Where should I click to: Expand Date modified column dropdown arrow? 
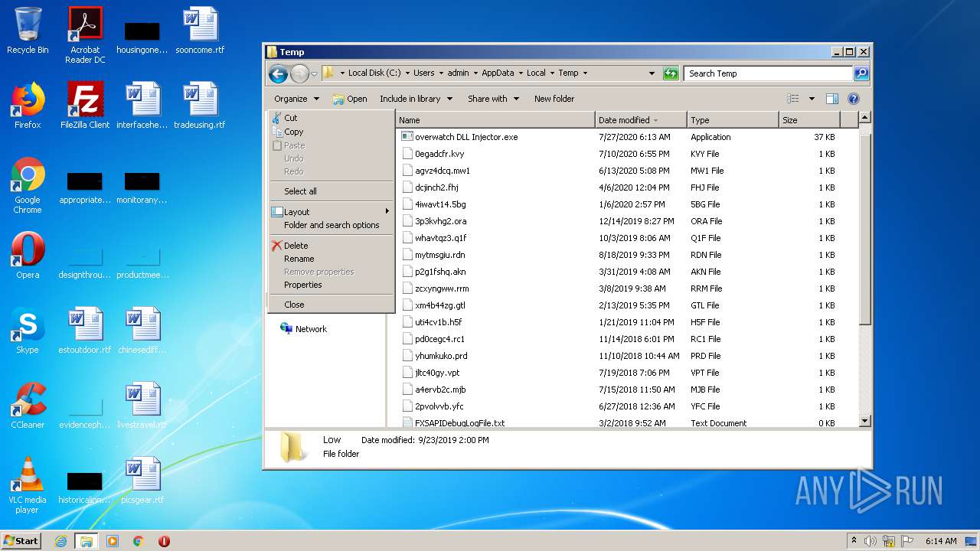coord(656,120)
